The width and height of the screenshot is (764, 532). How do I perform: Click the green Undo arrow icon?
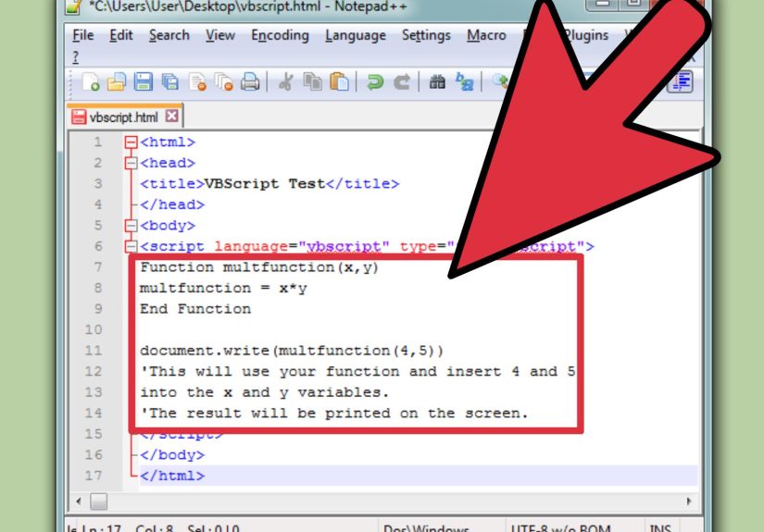click(x=375, y=81)
